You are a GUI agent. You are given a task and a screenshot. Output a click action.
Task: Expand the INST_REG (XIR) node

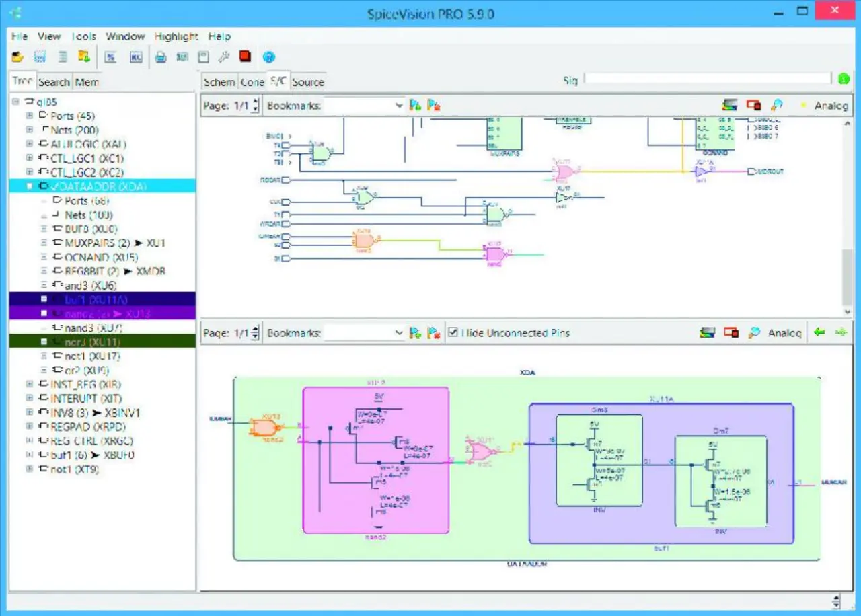coord(30,385)
